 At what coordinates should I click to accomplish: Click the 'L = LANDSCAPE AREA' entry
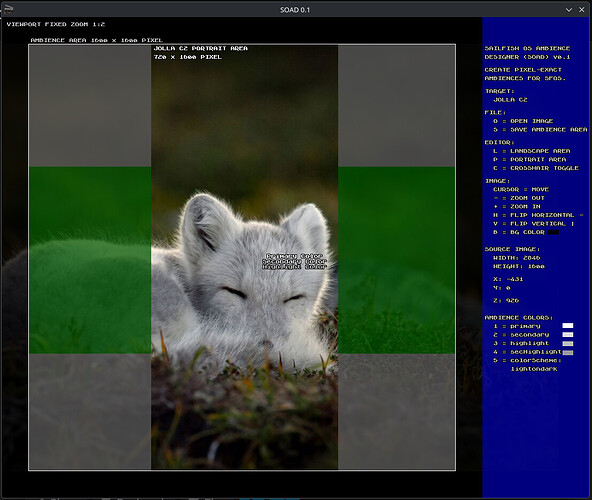coord(532,151)
